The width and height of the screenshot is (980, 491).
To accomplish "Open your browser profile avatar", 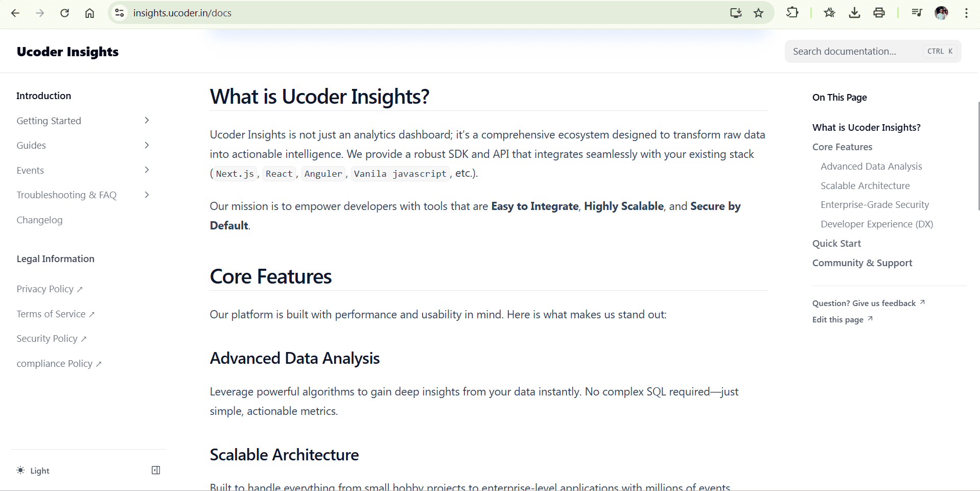I will pyautogui.click(x=941, y=13).
